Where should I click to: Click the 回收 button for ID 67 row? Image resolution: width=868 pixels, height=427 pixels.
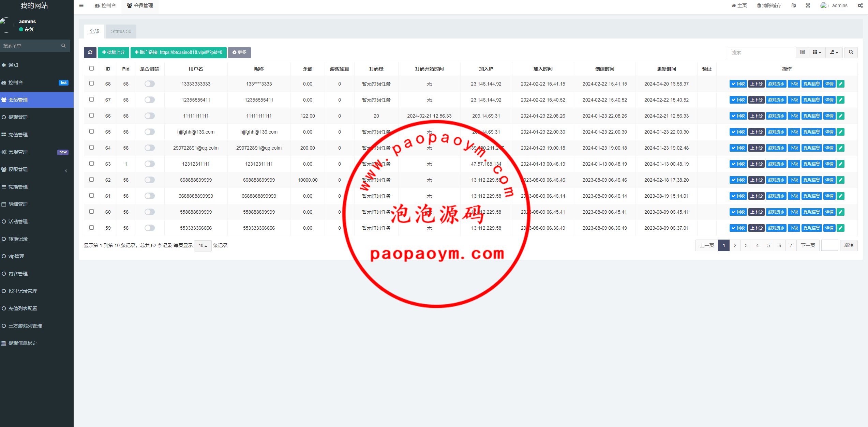pos(738,100)
